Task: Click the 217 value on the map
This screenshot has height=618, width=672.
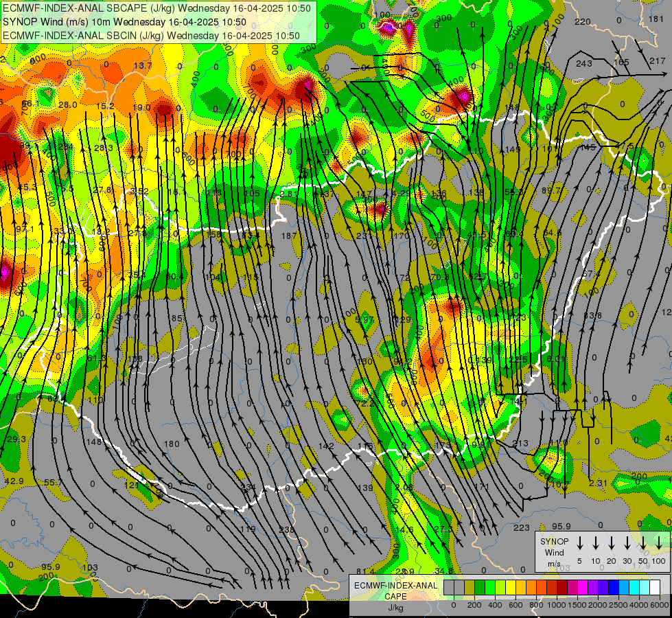Action: (657, 61)
